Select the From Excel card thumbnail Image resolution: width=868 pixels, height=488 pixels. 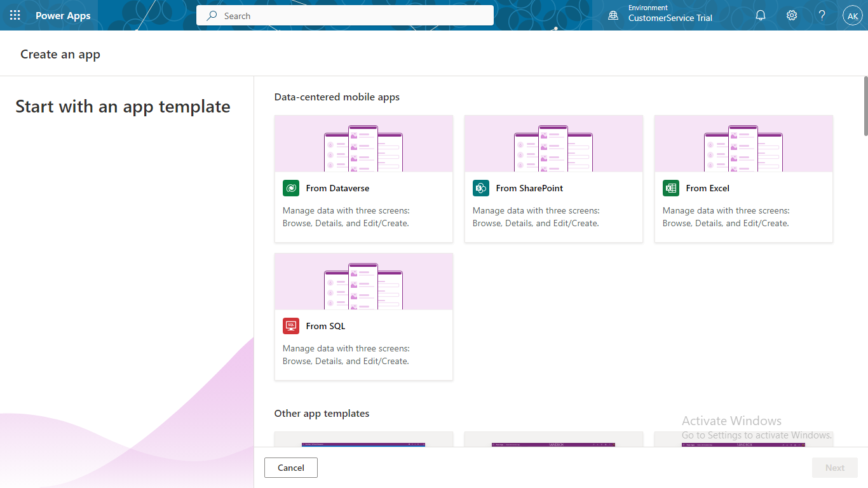coord(743,144)
